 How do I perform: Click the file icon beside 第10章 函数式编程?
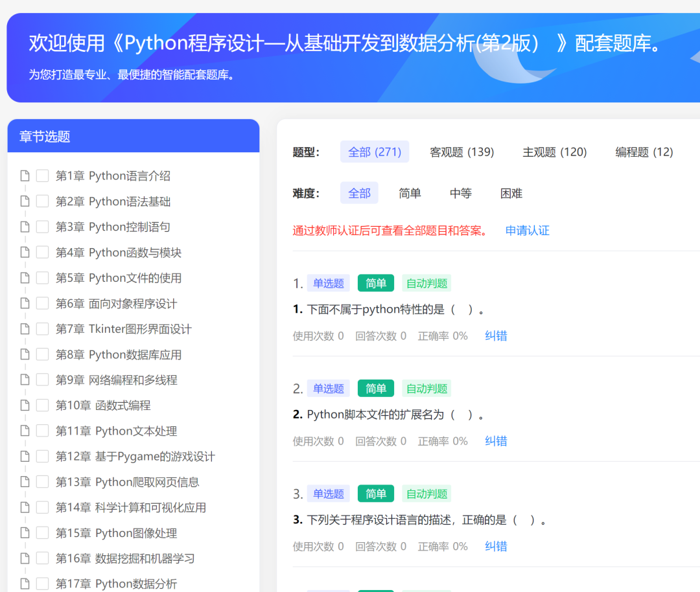(25, 405)
